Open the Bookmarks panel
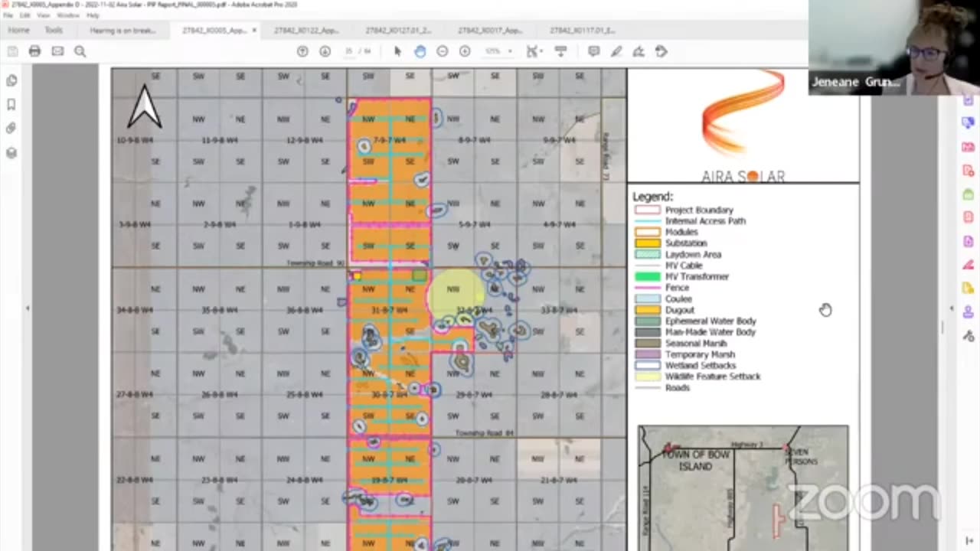980x551 pixels. coord(11,104)
